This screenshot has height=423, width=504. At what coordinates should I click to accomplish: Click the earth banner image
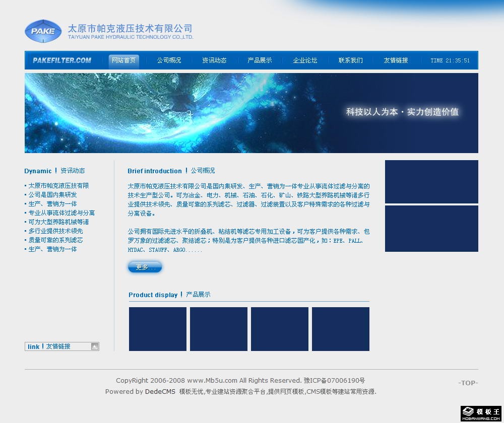pos(251,113)
